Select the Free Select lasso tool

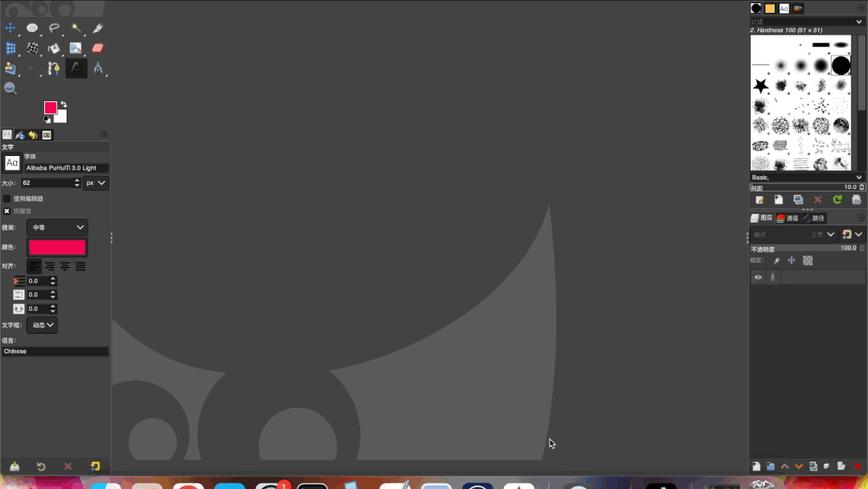54,27
